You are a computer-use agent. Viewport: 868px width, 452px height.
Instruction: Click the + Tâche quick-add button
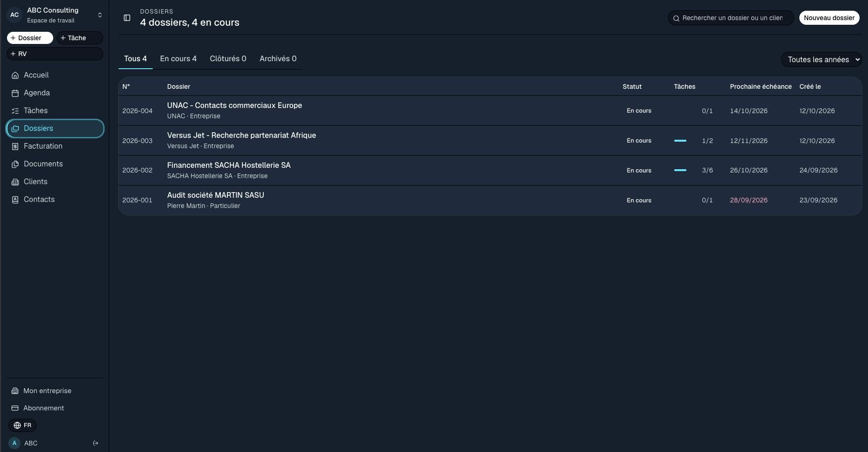click(79, 38)
